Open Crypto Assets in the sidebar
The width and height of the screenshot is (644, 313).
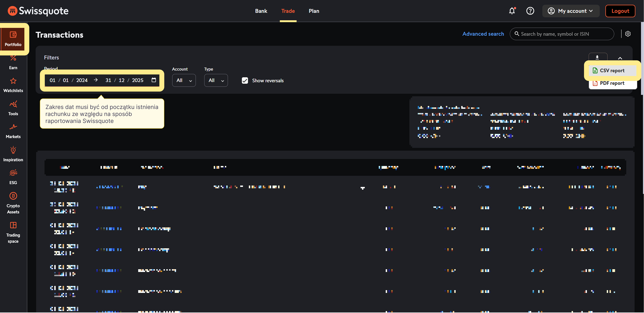click(x=13, y=203)
